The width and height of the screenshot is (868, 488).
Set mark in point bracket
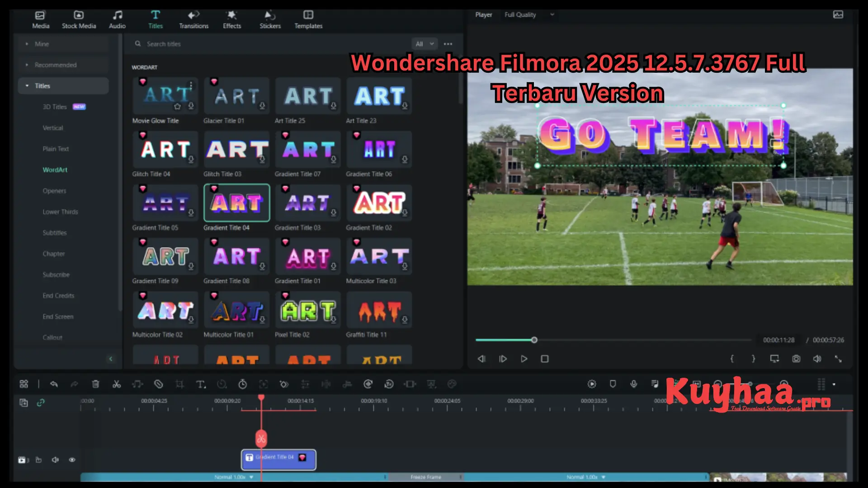point(732,359)
